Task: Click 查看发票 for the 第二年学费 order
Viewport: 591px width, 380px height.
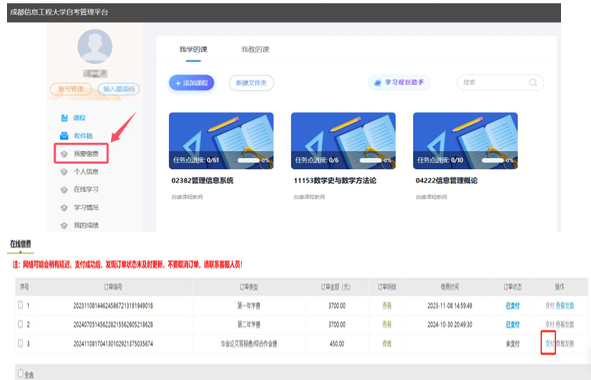Action: click(x=565, y=324)
